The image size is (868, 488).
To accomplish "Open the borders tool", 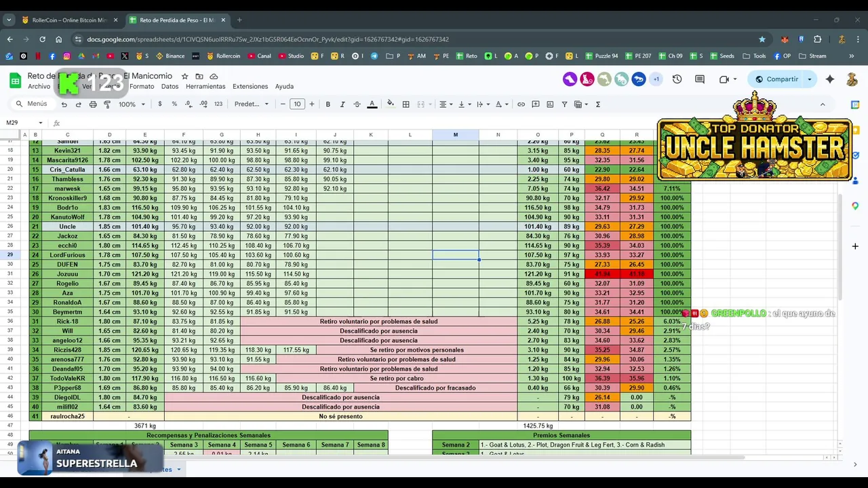I will (x=406, y=104).
